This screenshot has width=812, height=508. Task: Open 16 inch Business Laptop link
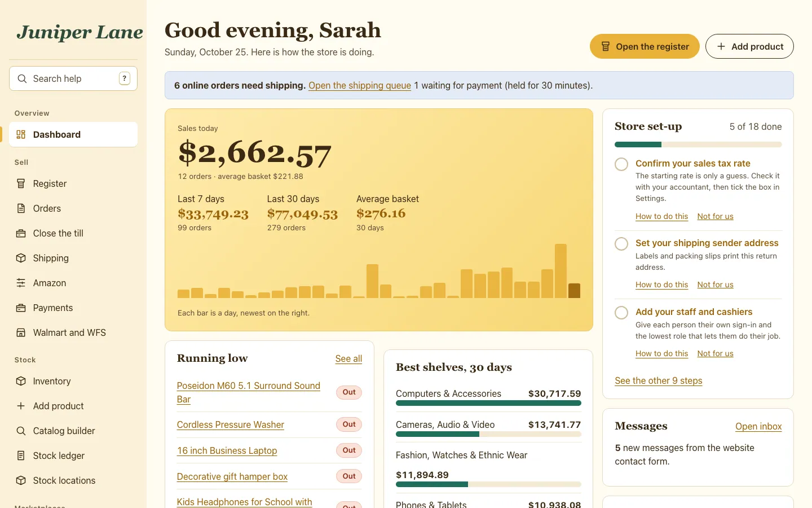tap(227, 450)
